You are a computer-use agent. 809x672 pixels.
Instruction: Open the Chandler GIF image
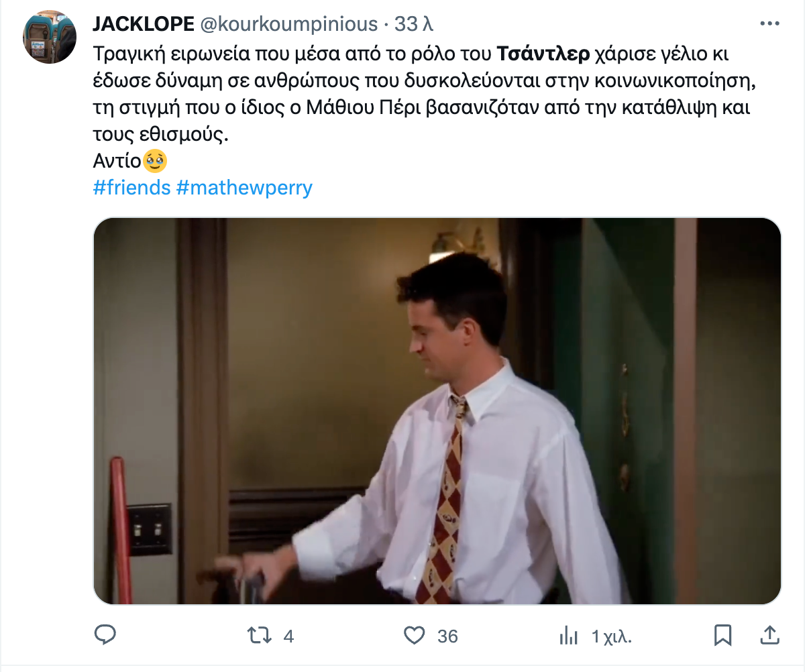[x=437, y=411]
